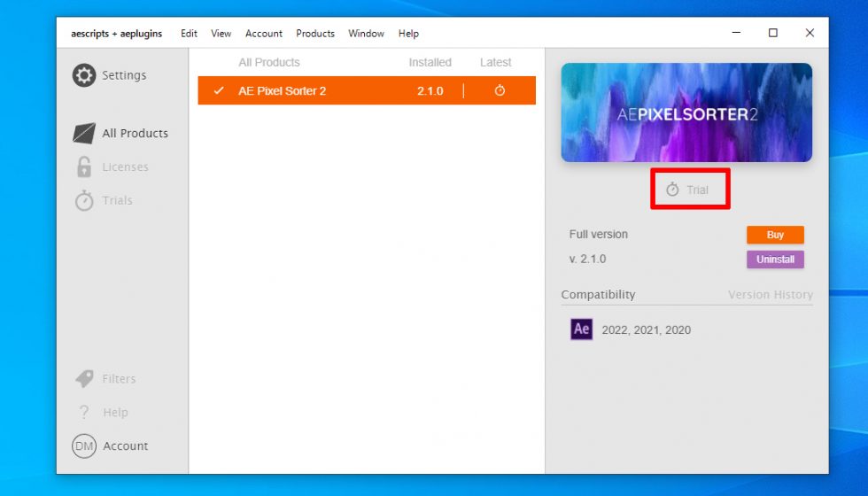Open the Filters tag icon

click(84, 379)
